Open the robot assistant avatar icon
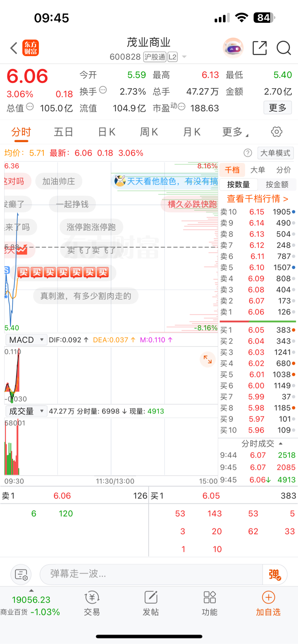Image resolution: width=298 pixels, height=644 pixels. tap(233, 48)
